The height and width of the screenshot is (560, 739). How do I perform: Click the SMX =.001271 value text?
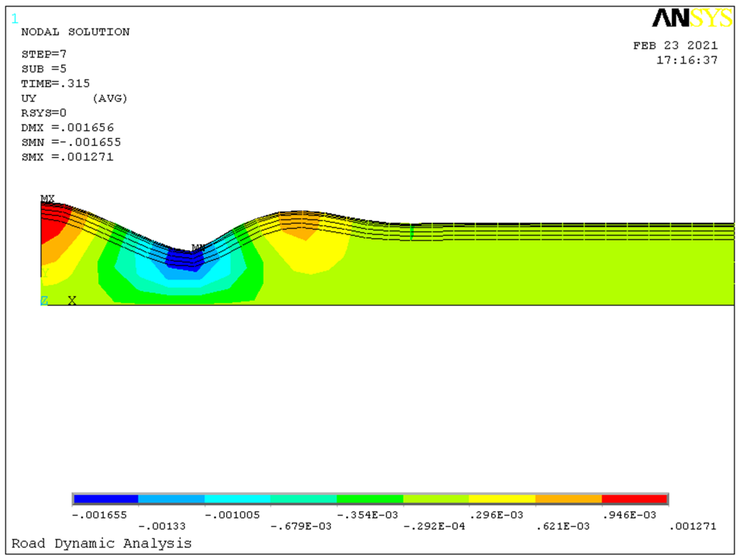click(67, 157)
